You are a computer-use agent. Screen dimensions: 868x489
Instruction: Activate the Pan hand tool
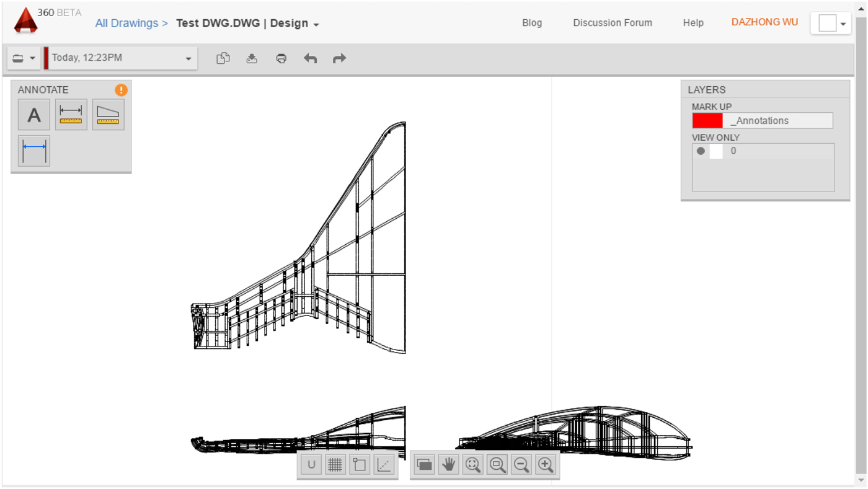point(448,465)
